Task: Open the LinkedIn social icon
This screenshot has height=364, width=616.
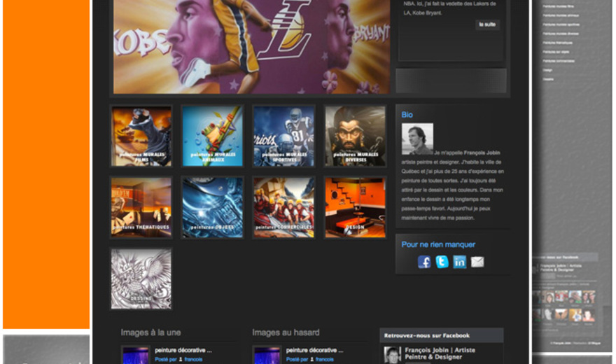Action: (460, 262)
